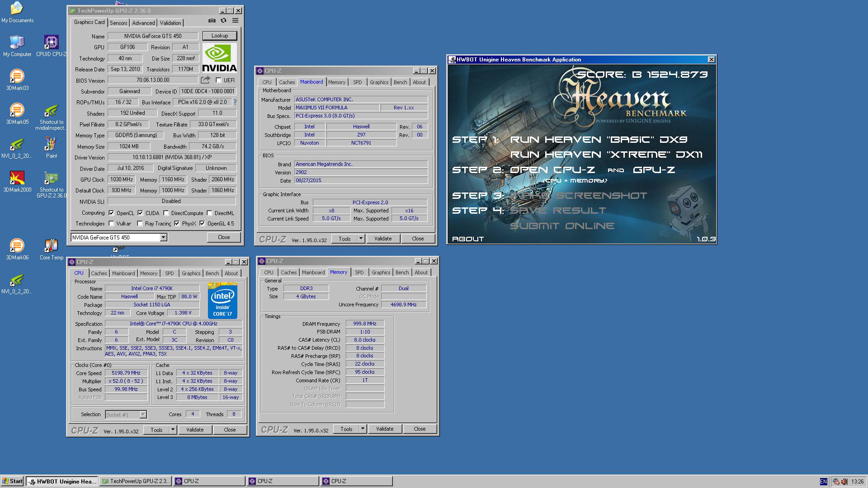Screen dimensions: 868x488
Task: Open Graphics tab in Memory CPU-Z window
Action: pyautogui.click(x=381, y=272)
